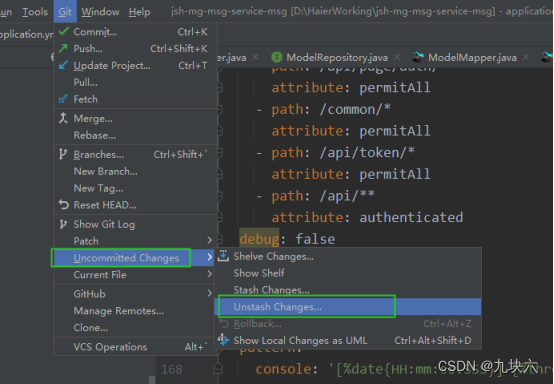554x384 pixels.
Task: Click the Shelve Changes tray icon
Action: pos(223,256)
